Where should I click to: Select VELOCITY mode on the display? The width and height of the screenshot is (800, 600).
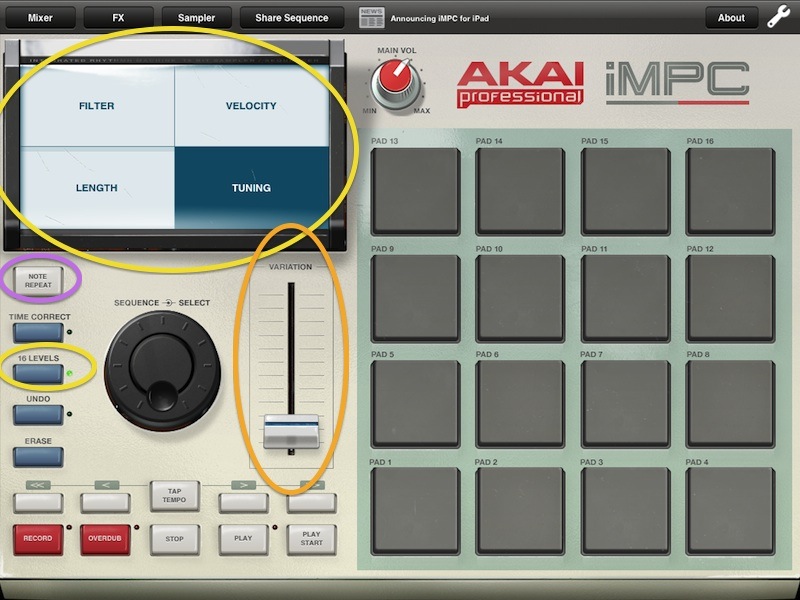coord(252,106)
